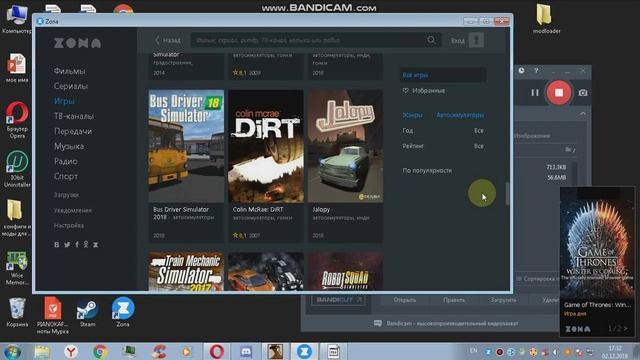Open the modloader folder on desktop
This screenshot has width=640, height=360.
point(546,19)
